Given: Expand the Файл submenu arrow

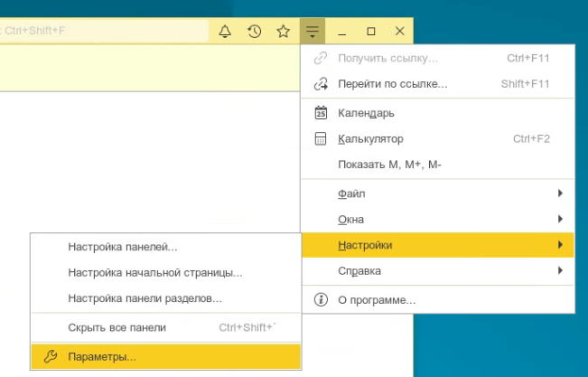Looking at the screenshot, I should 560,193.
